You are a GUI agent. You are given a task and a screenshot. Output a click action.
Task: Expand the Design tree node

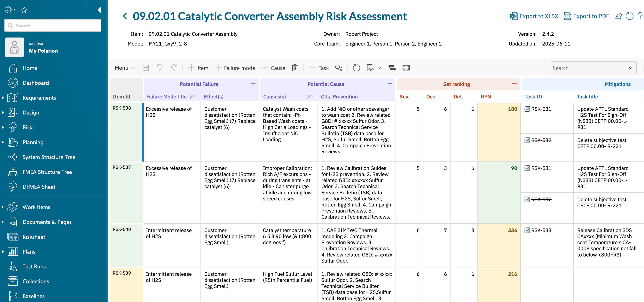(3, 113)
